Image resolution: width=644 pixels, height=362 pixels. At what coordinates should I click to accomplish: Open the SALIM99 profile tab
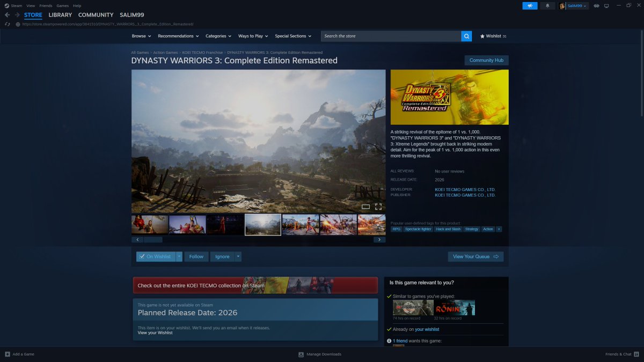133,15
